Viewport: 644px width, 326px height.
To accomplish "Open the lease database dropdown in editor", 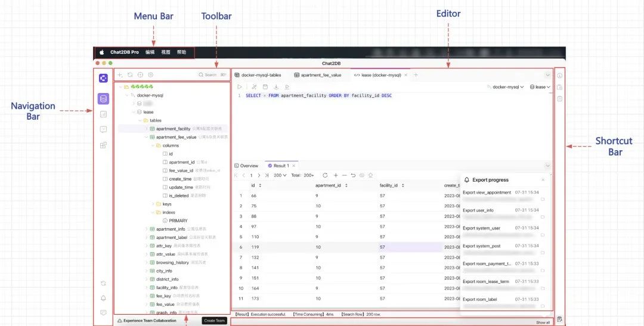I will coord(540,87).
